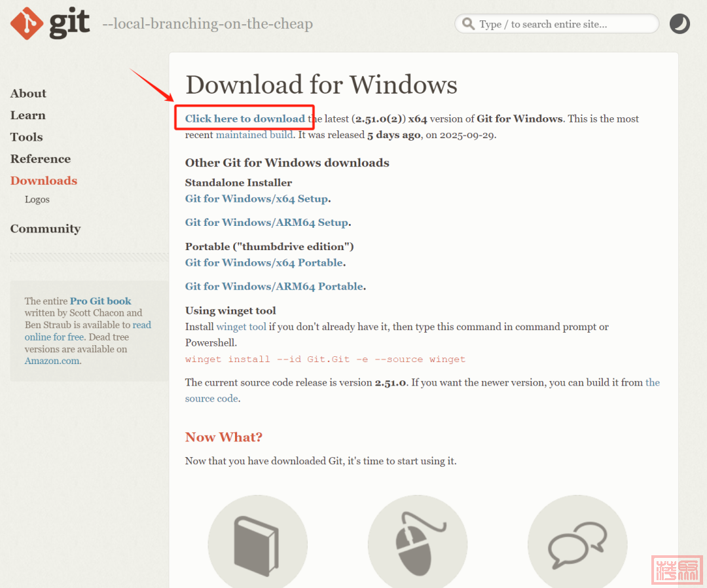707x588 pixels.
Task: Click the 'Click here to download' link
Action: (x=245, y=119)
